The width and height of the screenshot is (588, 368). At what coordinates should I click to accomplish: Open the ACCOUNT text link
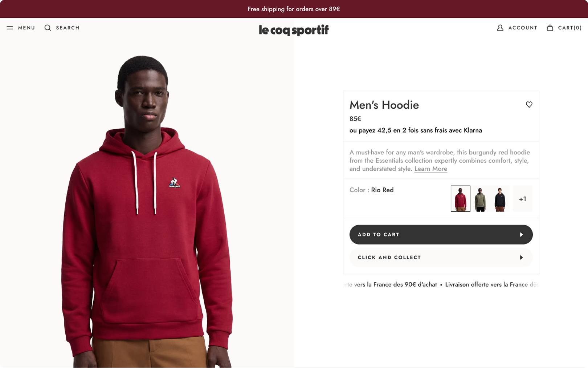pyautogui.click(x=523, y=28)
